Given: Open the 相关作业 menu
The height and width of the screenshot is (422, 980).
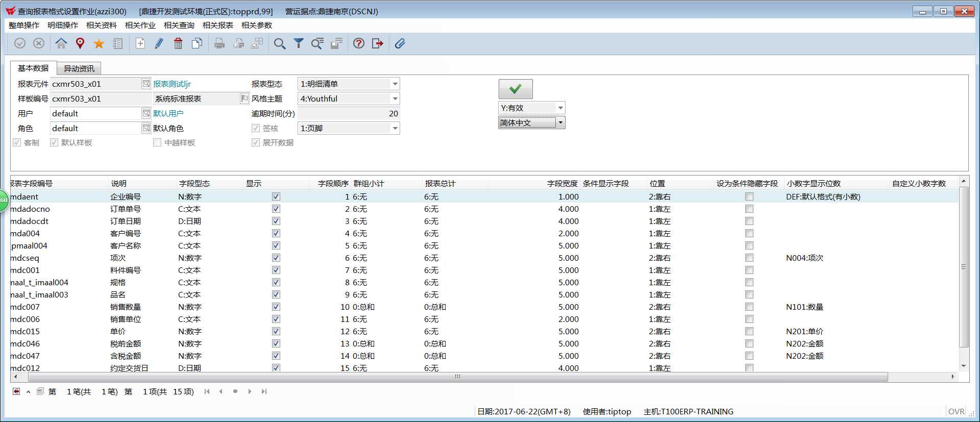Looking at the screenshot, I should [x=140, y=26].
